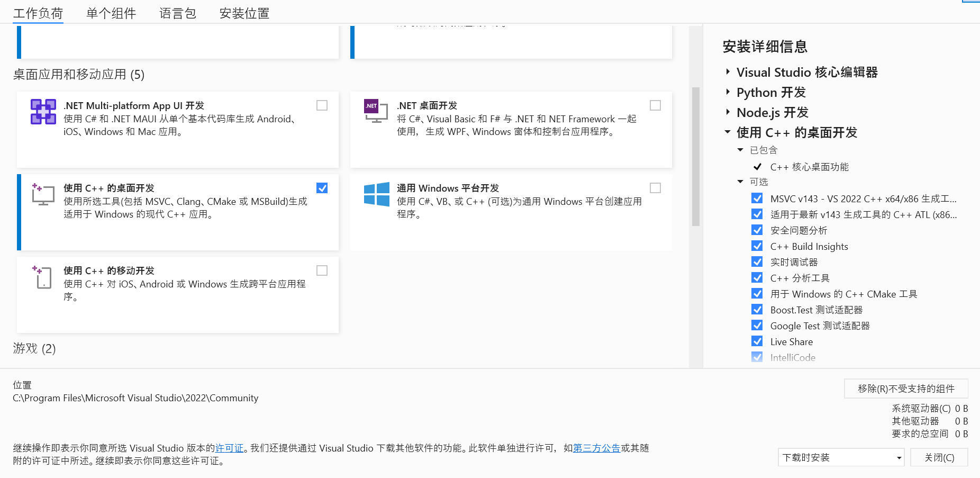Click the 移除(R)不受支持的组件 button
Image resolution: width=980 pixels, height=478 pixels.
click(905, 389)
